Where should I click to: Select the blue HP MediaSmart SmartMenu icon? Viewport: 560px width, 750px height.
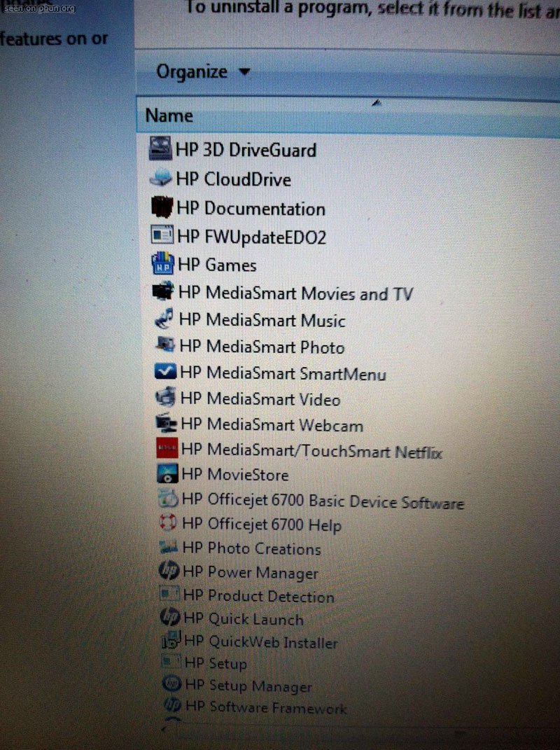point(166,372)
